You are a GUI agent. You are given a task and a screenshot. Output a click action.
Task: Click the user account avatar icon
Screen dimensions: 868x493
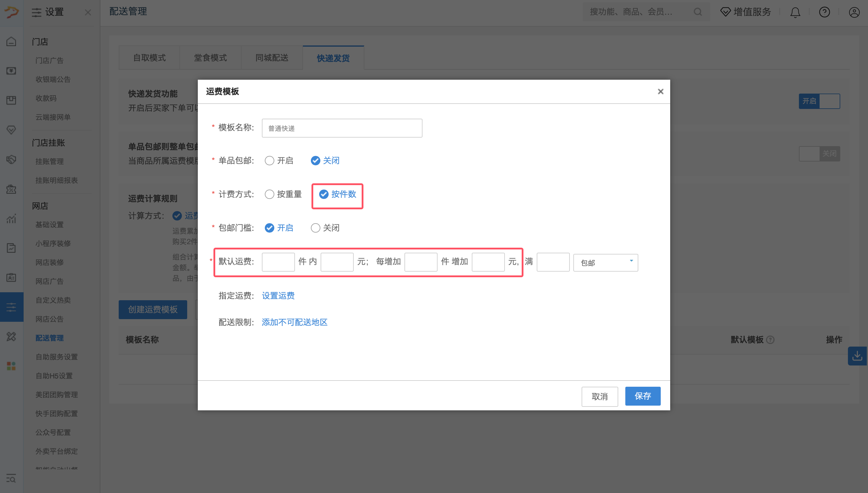(854, 12)
